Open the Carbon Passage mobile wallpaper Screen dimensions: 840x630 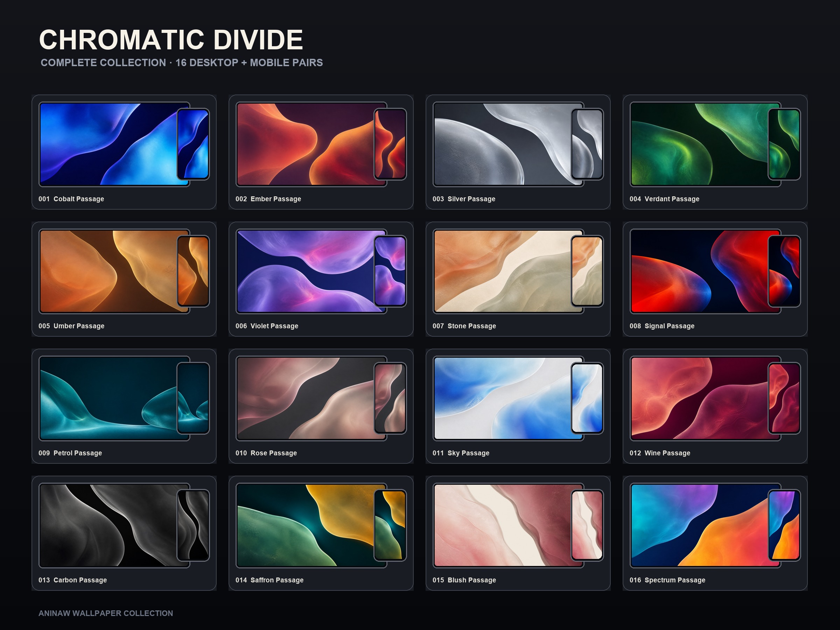[x=193, y=526]
